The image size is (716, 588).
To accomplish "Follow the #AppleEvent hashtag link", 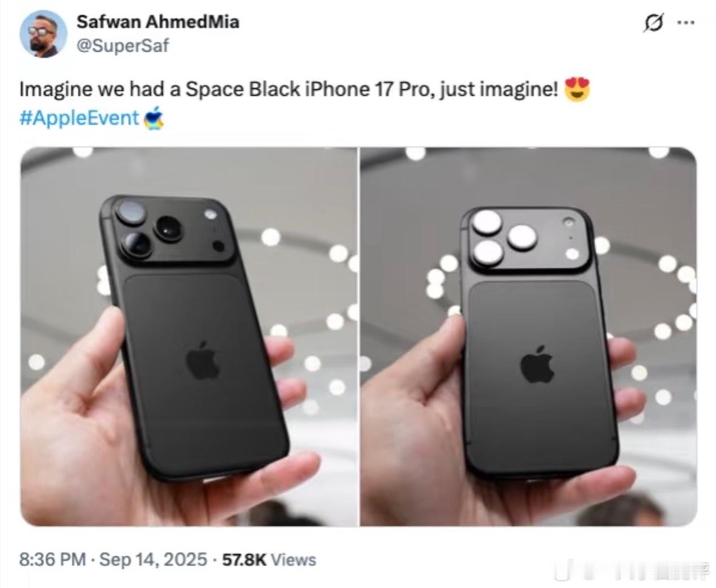I will 79,118.
